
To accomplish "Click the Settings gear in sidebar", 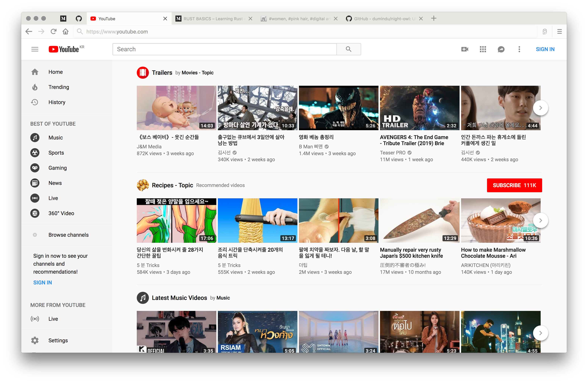I will click(35, 340).
